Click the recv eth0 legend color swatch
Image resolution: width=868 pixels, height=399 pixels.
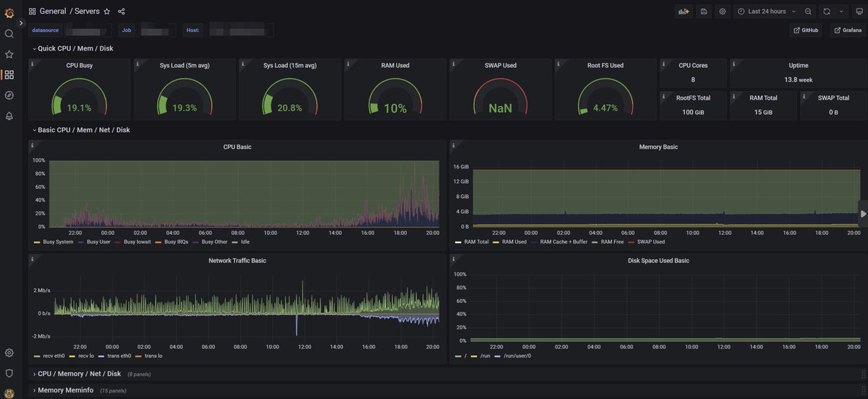click(x=37, y=356)
